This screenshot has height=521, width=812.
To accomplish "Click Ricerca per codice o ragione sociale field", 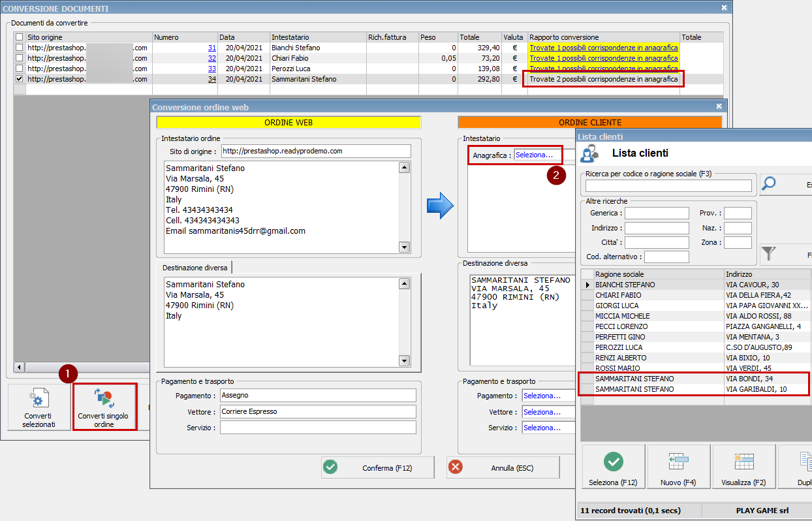I will (668, 185).
